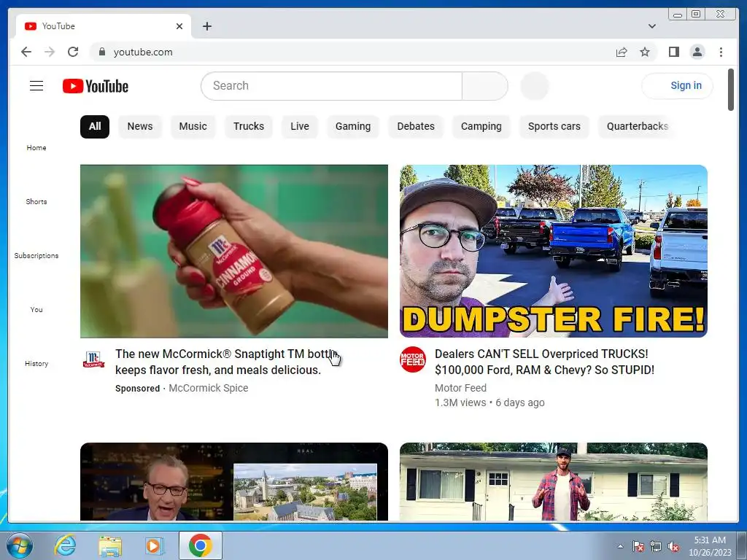Open Windows Media Player from the taskbar
747x560 pixels.
pyautogui.click(x=155, y=545)
